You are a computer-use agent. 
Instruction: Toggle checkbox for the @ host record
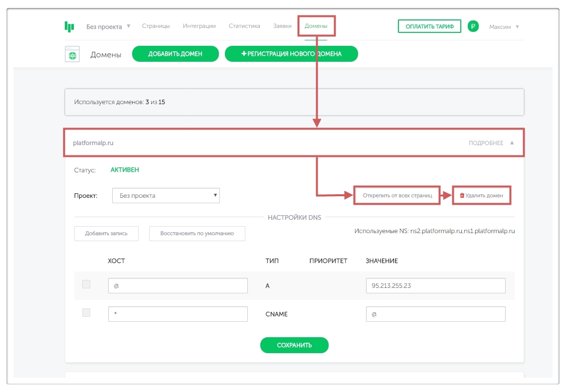click(x=86, y=284)
